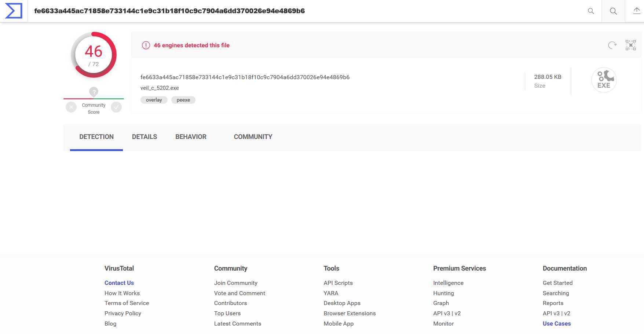Click the peexe tag
Viewport: 644px width, 334px height.
pos(183,100)
